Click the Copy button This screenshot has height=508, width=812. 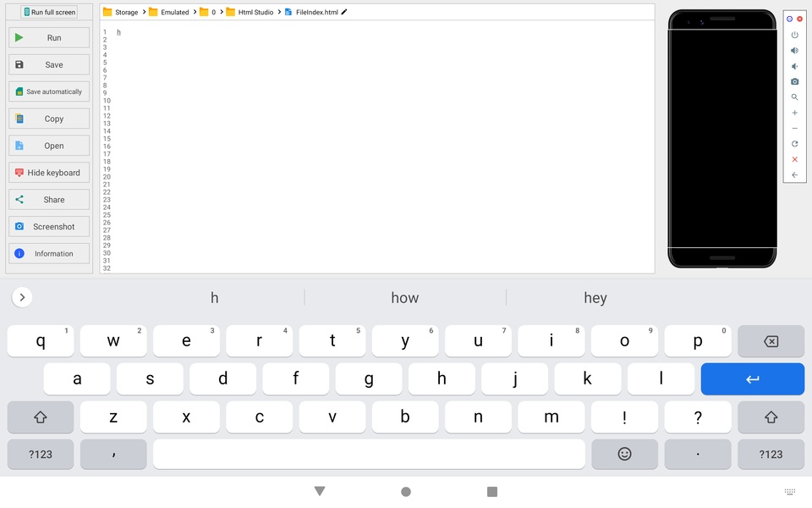(x=49, y=119)
